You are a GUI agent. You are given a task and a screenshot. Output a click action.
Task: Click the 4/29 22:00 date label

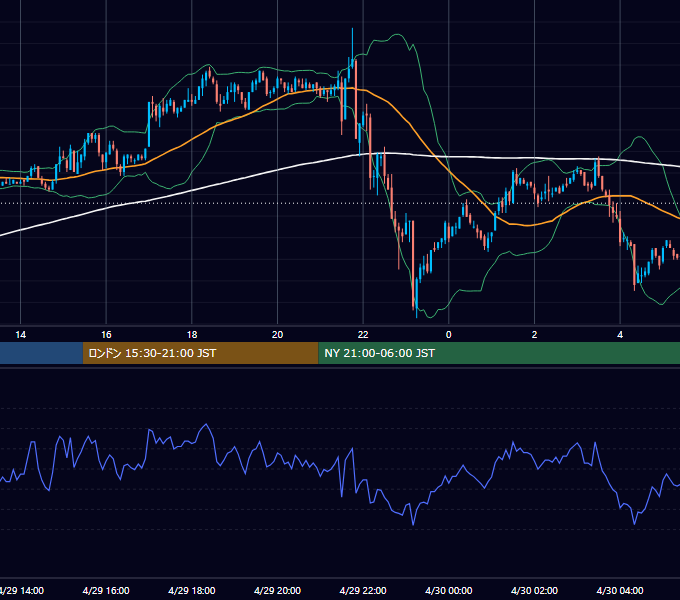pyautogui.click(x=363, y=591)
